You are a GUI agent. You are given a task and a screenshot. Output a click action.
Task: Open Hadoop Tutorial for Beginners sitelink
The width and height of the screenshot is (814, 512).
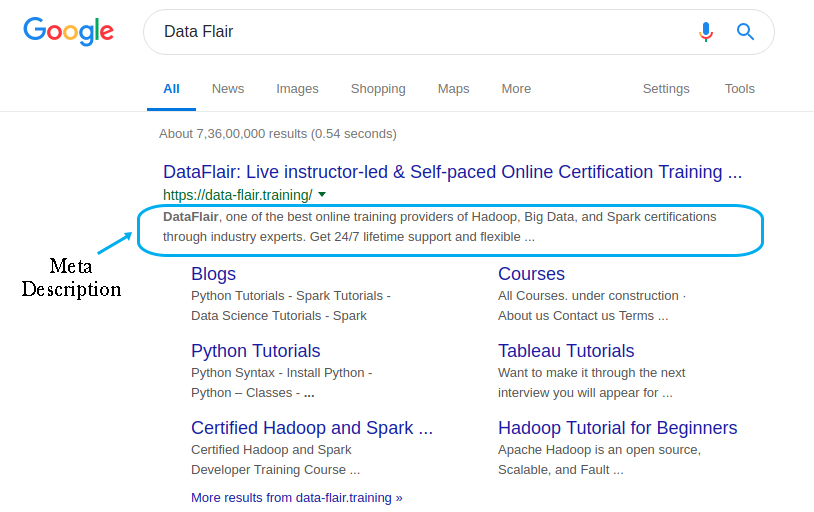tap(617, 428)
